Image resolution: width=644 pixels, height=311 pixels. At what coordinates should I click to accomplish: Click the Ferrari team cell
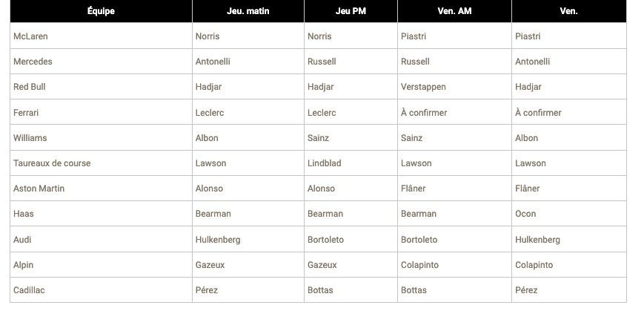[x=26, y=113]
